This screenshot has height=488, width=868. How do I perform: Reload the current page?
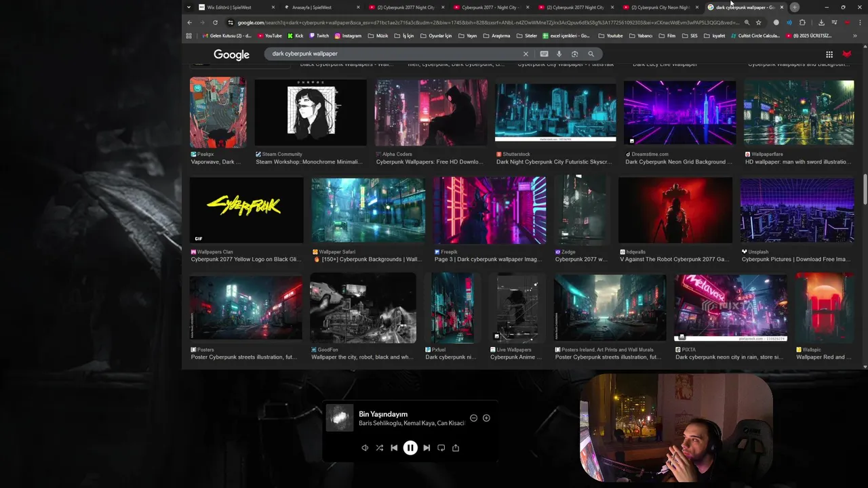[x=215, y=22]
